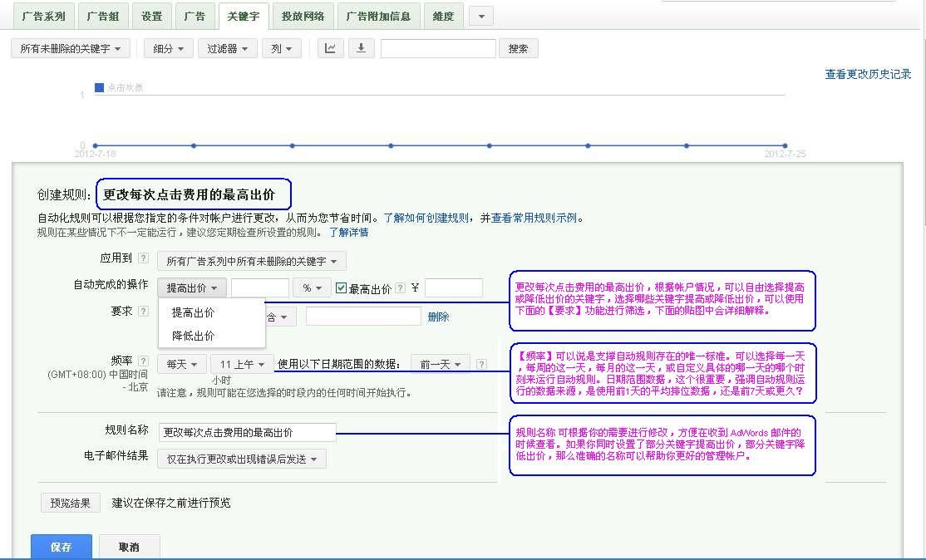Open the 11 上午 hour dropdown
This screenshot has height=560, width=926.
pos(242,364)
